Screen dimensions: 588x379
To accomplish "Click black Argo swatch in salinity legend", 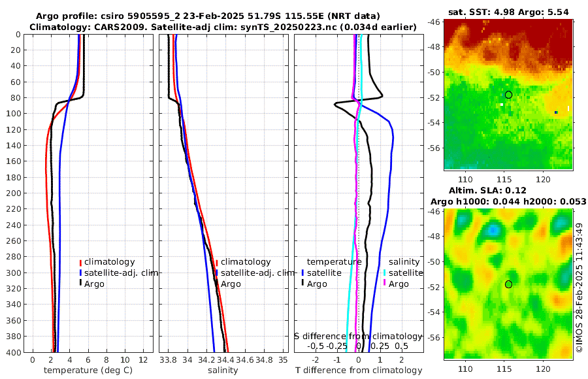I will coord(217,284).
